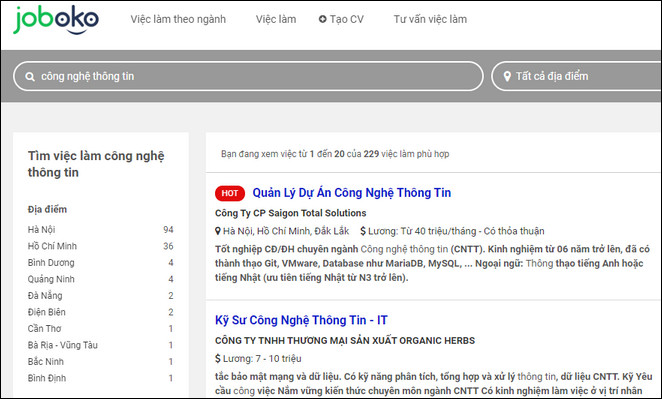662x399 pixels.
Task: Filter by location Điện Biên
Action: (47, 312)
